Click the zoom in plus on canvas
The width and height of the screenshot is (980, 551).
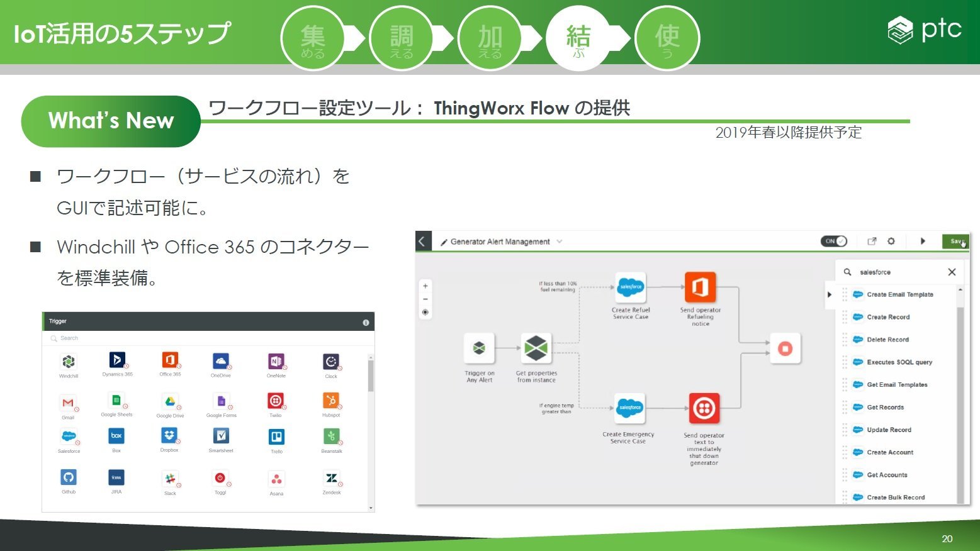click(x=425, y=286)
